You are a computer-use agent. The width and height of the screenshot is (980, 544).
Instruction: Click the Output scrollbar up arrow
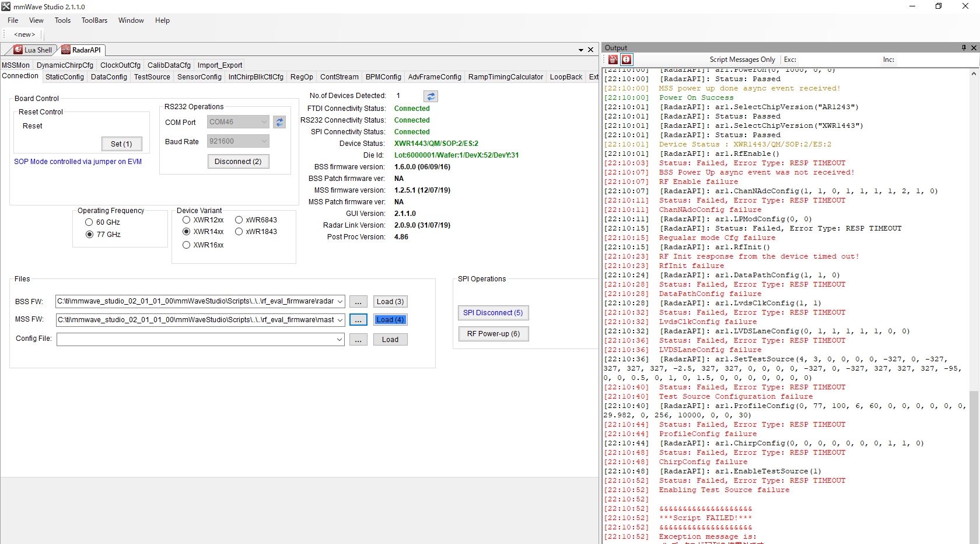[x=974, y=74]
